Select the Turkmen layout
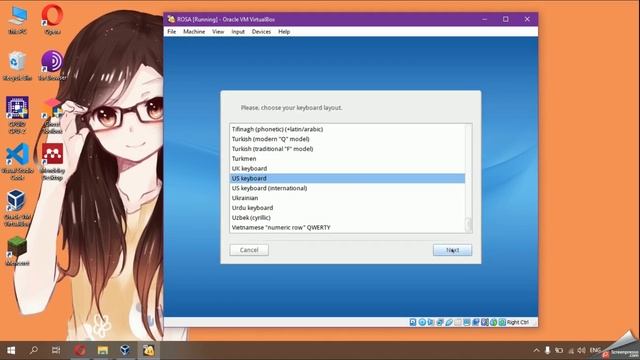The width and height of the screenshot is (640, 360). [x=347, y=158]
